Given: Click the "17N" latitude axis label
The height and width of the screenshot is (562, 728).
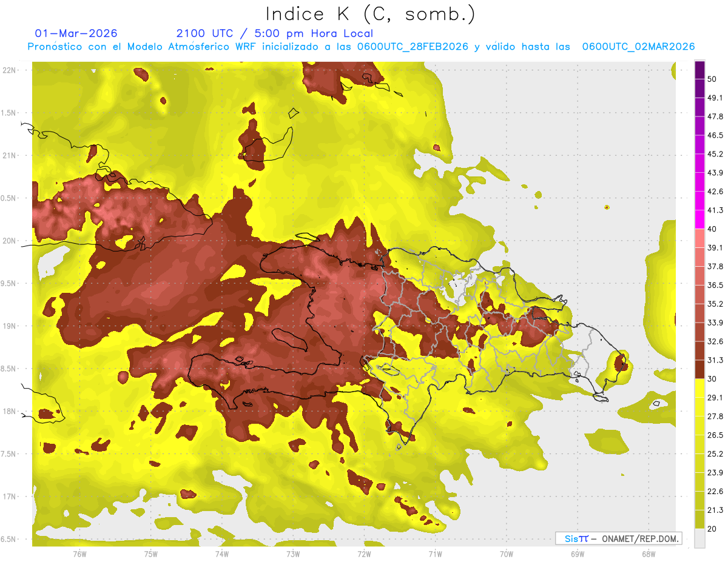Looking at the screenshot, I should coord(9,497).
